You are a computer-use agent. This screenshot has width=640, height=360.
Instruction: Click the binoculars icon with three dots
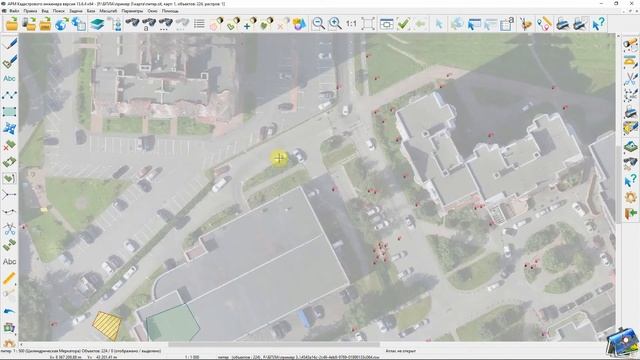(165, 24)
